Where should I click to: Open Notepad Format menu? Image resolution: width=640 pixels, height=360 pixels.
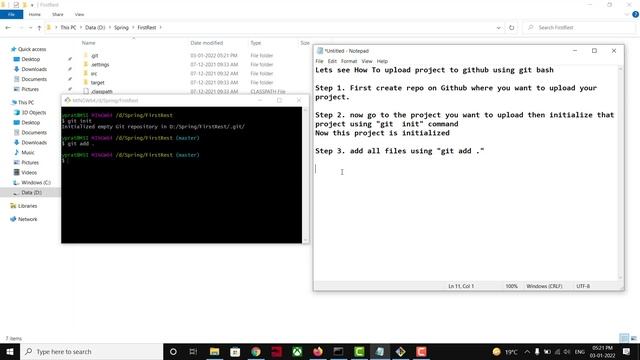[x=349, y=61]
